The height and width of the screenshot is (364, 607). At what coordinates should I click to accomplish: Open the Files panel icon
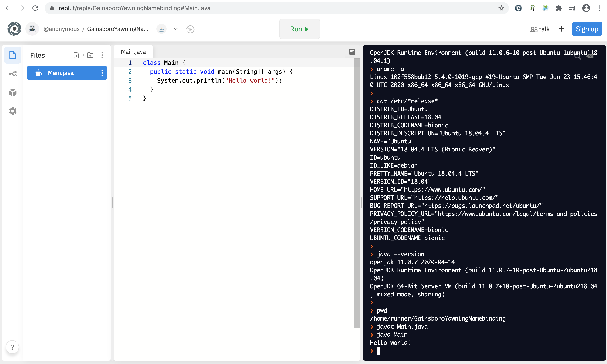coord(13,55)
